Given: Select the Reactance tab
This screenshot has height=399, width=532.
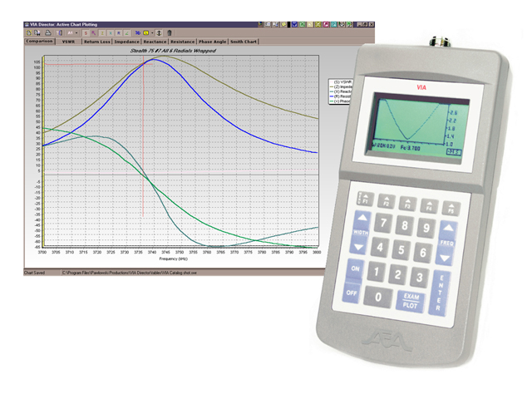Looking at the screenshot, I should 155,42.
